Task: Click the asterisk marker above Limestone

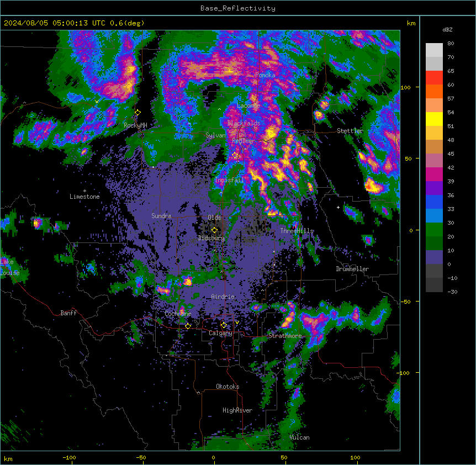Action: point(84,191)
